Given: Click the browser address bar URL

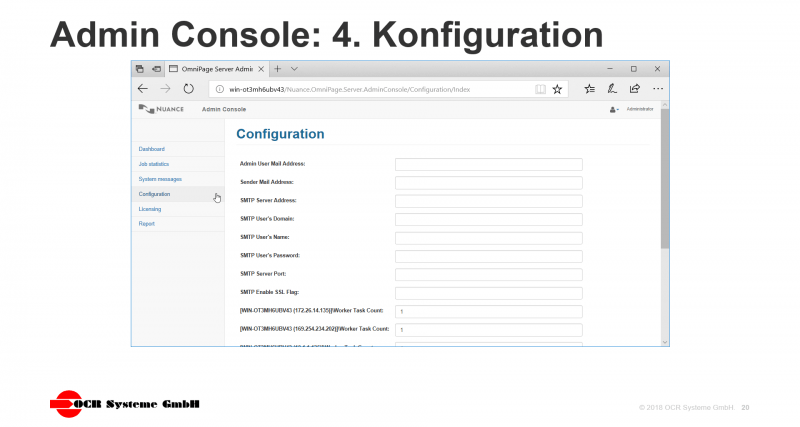Looking at the screenshot, I should [349, 89].
